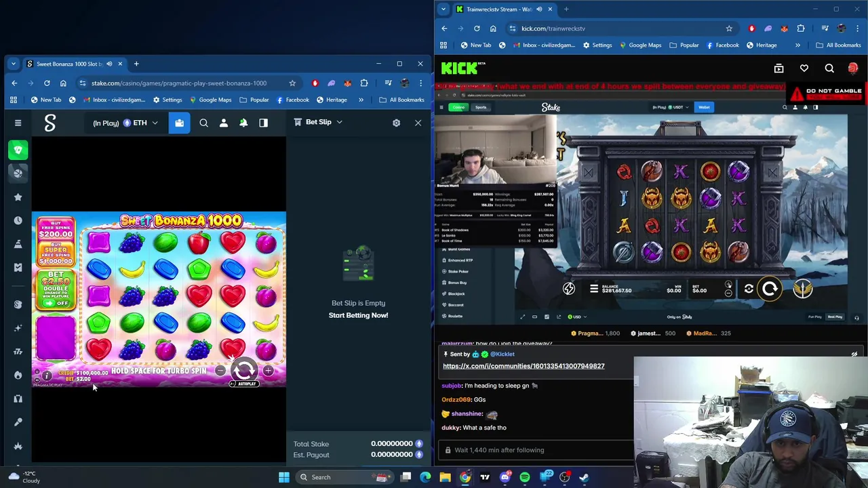Open Windows Start button

click(x=284, y=477)
